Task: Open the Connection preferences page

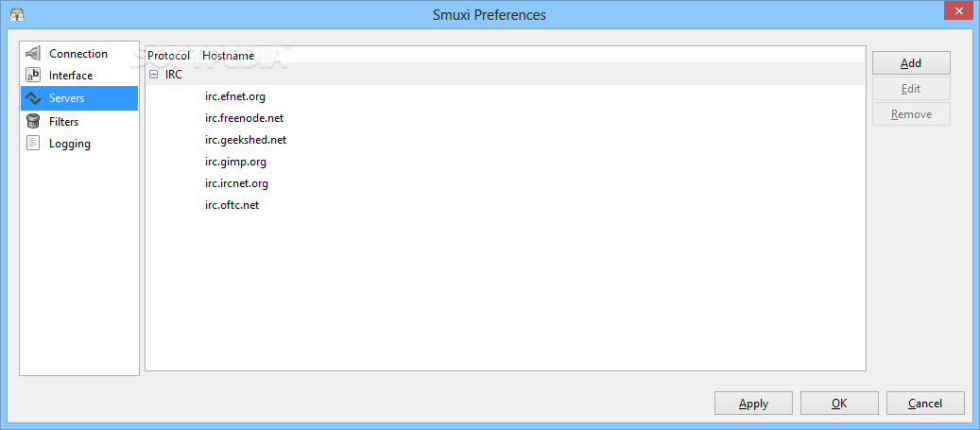Action: click(x=78, y=53)
